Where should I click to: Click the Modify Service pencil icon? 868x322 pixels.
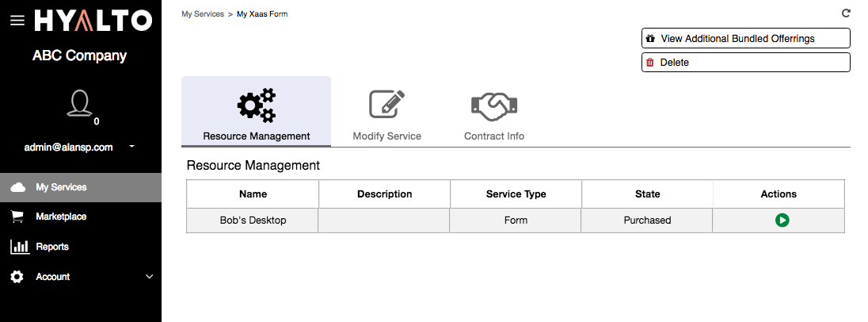(387, 104)
